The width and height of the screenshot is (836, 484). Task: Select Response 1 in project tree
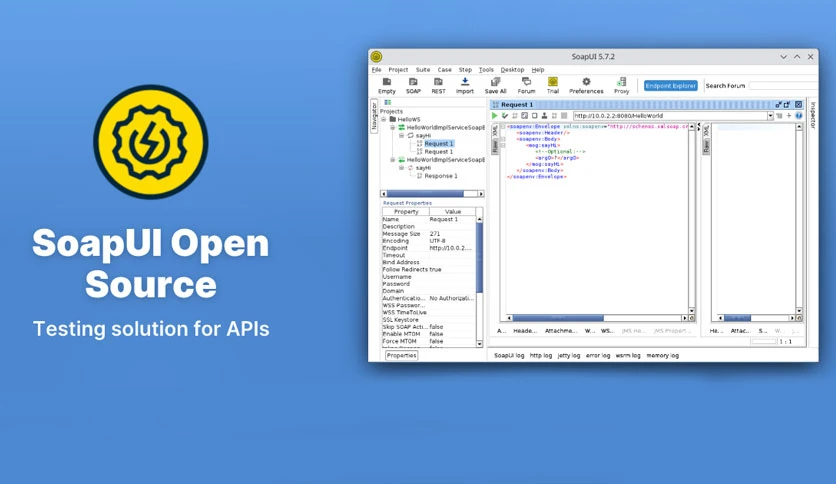click(440, 176)
